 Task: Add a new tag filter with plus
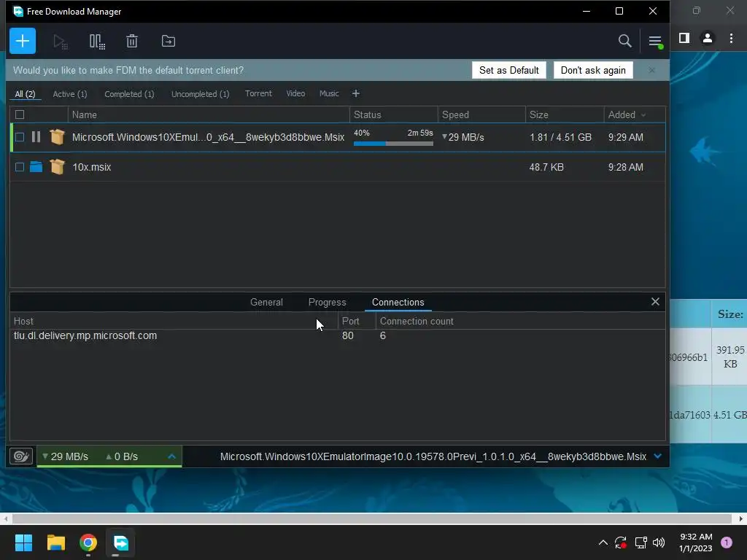[356, 94]
